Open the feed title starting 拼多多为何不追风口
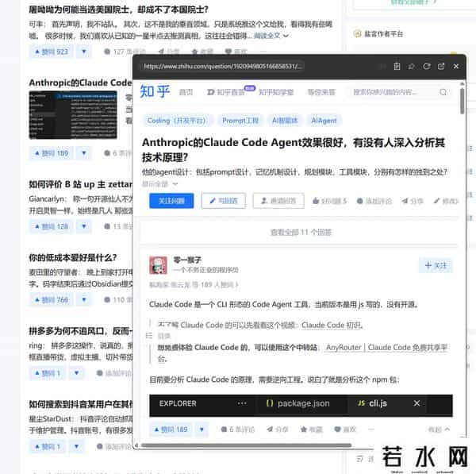The height and width of the screenshot is (474, 476). (81, 331)
